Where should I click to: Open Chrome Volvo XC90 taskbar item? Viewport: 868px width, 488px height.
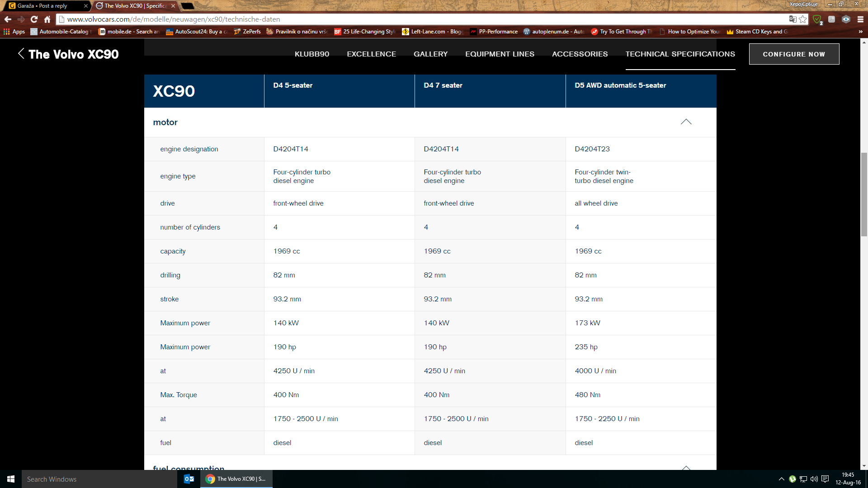click(x=236, y=479)
